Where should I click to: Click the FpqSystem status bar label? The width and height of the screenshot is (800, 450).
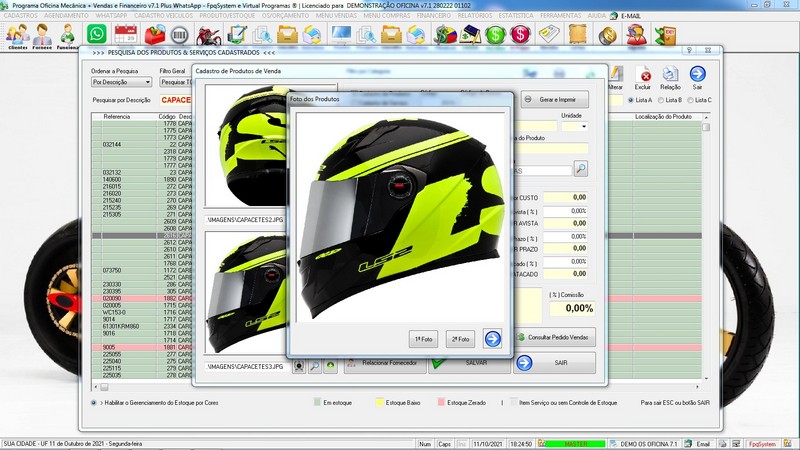[762, 444]
